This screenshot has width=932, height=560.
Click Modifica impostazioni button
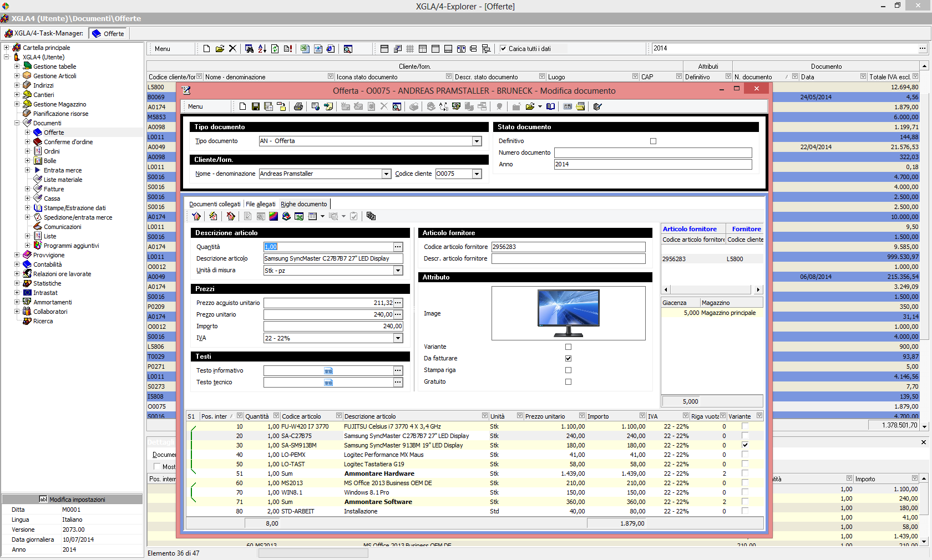pyautogui.click(x=72, y=499)
